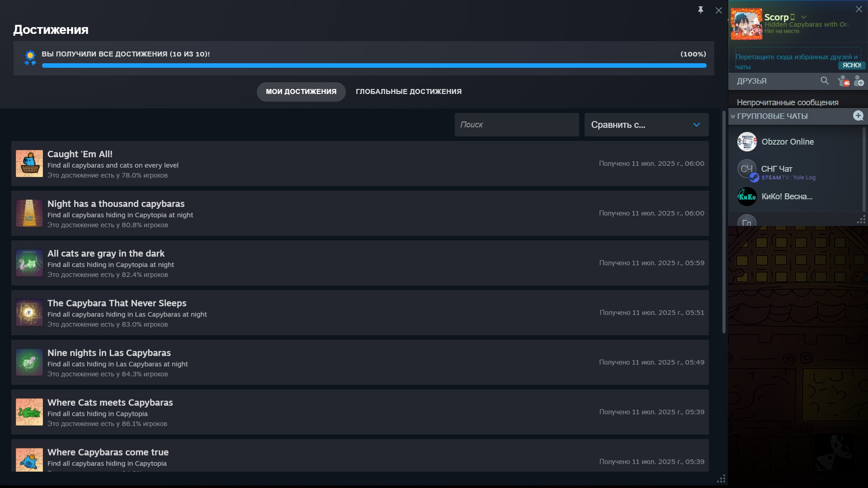Click the achievements progress bar
Screen dimensions: 868x488
(374, 66)
